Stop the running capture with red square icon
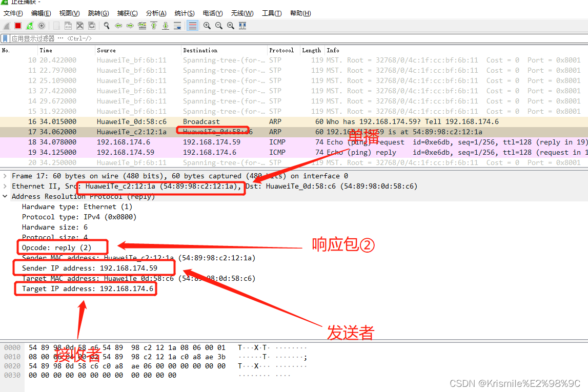588x392 pixels. coord(17,25)
